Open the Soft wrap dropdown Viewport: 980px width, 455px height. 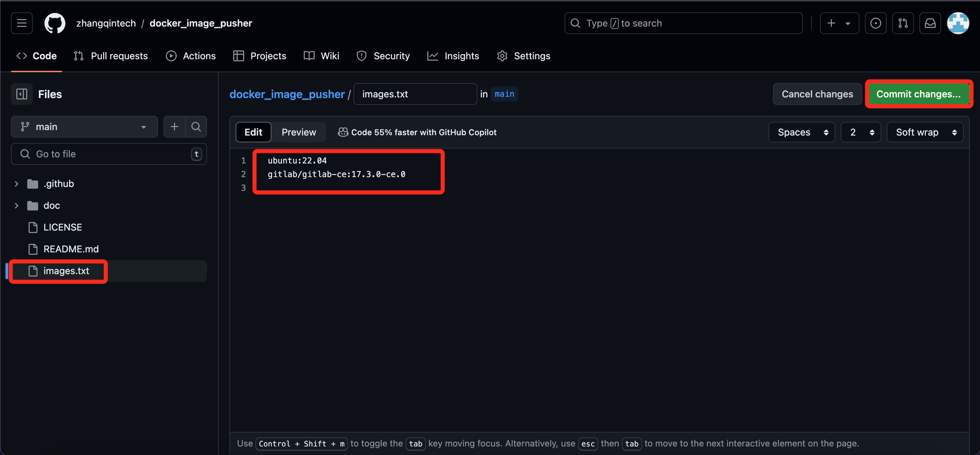(x=924, y=132)
